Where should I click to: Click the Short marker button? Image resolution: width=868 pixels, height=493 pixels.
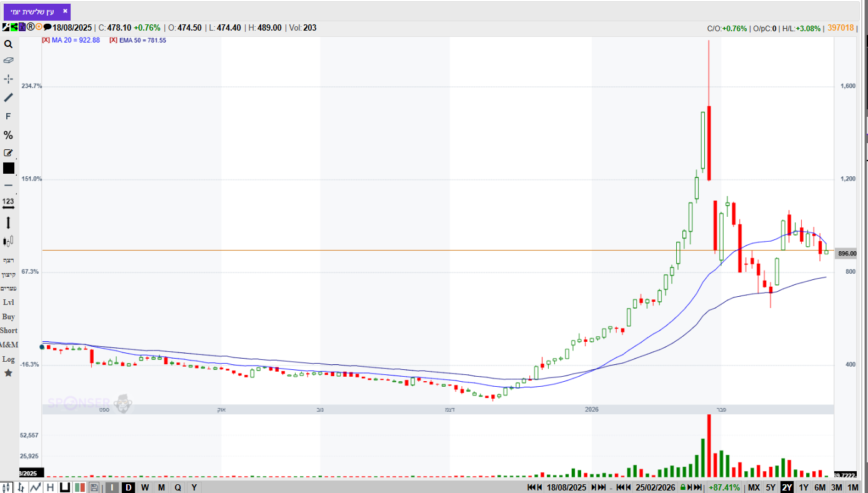[9, 331]
